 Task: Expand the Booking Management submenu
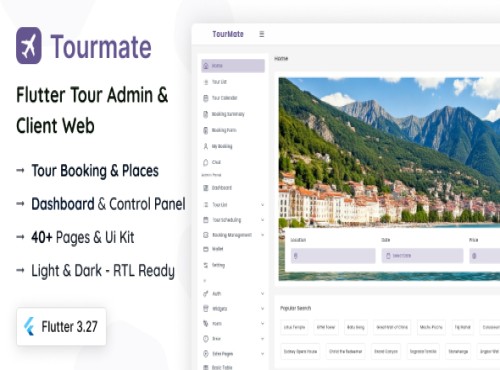(x=262, y=235)
